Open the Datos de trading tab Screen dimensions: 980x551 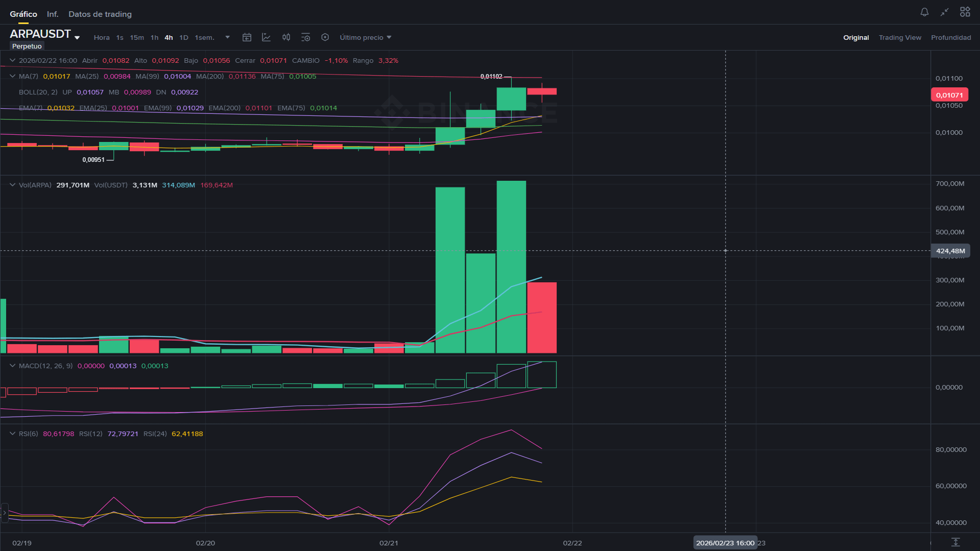(x=100, y=14)
